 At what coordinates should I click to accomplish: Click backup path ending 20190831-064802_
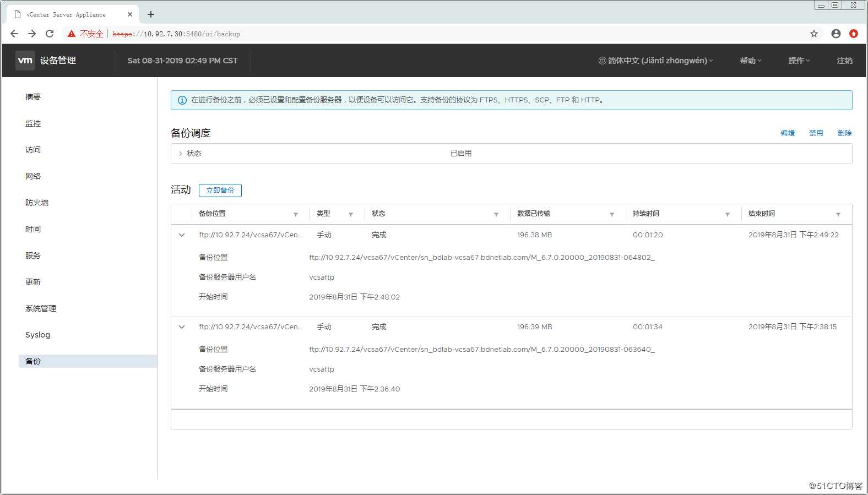point(482,257)
